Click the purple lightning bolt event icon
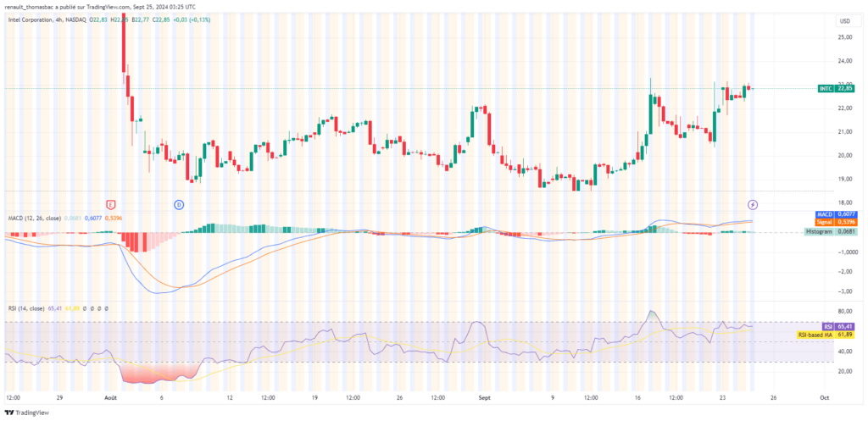Image resolution: width=868 pixels, height=421 pixels. click(x=753, y=204)
